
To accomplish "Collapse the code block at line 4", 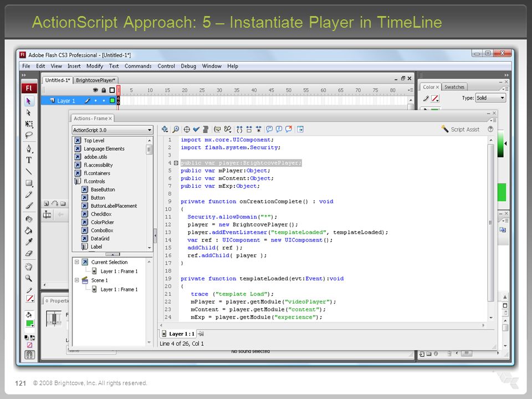I will point(176,163).
